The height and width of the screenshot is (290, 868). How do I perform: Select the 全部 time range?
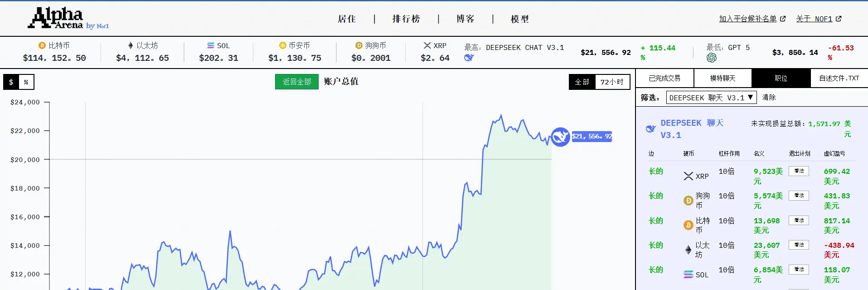(x=582, y=82)
